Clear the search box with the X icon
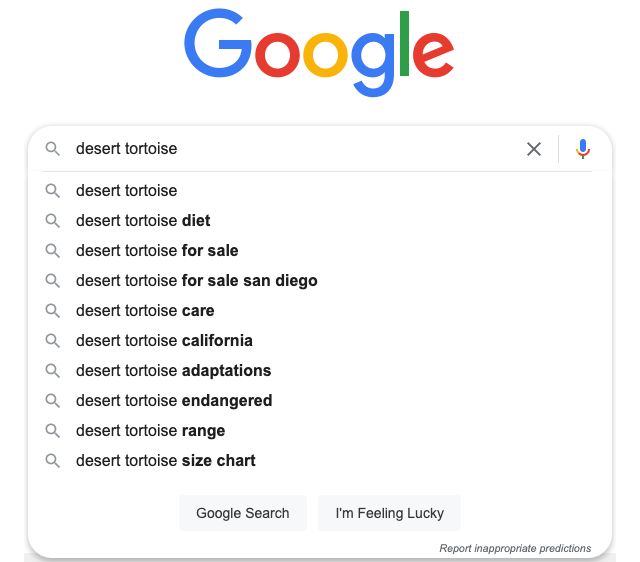 coord(534,149)
